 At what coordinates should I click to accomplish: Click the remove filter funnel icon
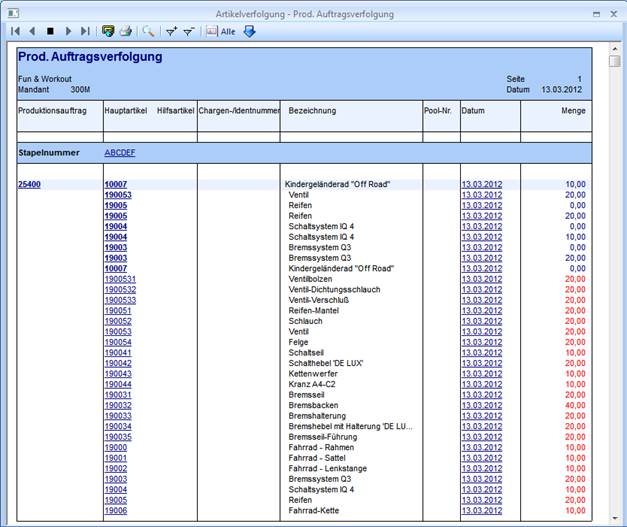(188, 32)
